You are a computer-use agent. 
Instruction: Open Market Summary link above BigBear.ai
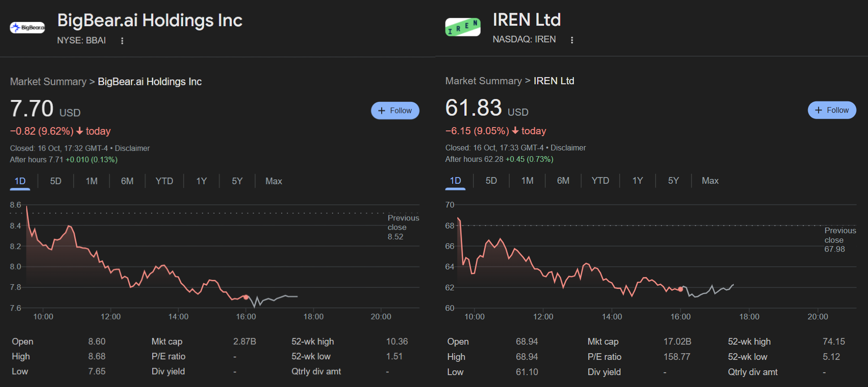coord(48,82)
